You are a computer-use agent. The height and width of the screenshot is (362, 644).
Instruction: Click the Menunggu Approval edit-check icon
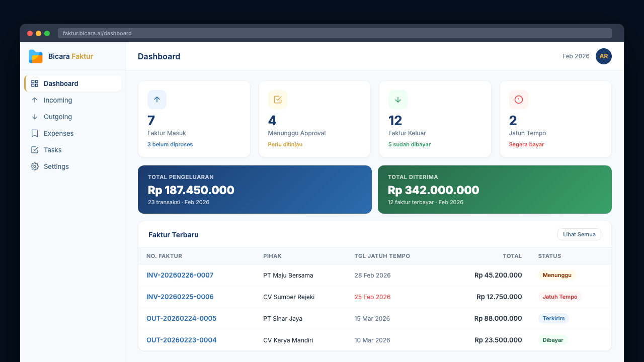click(277, 100)
